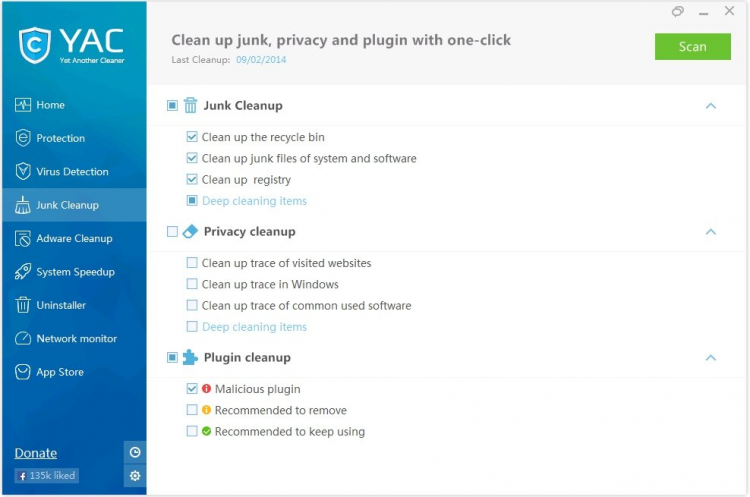The width and height of the screenshot is (750, 497).
Task: Collapse the Junk Cleanup section
Action: pyautogui.click(x=711, y=105)
